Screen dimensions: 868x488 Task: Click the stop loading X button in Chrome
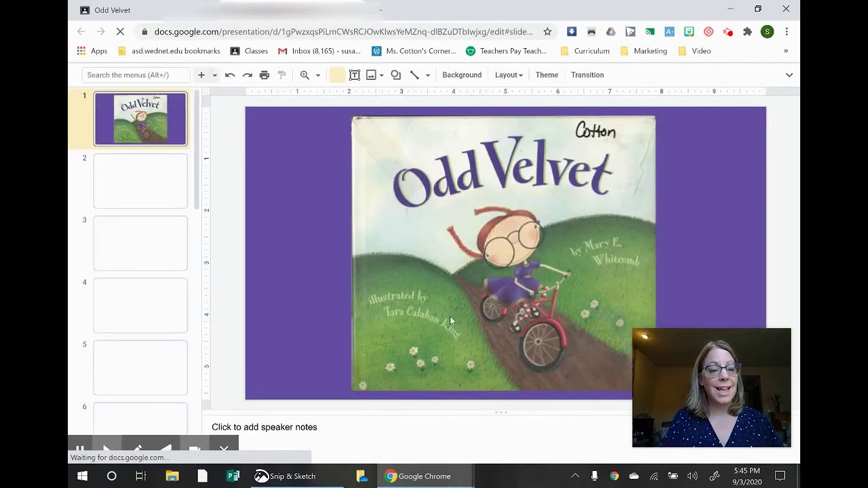(119, 32)
